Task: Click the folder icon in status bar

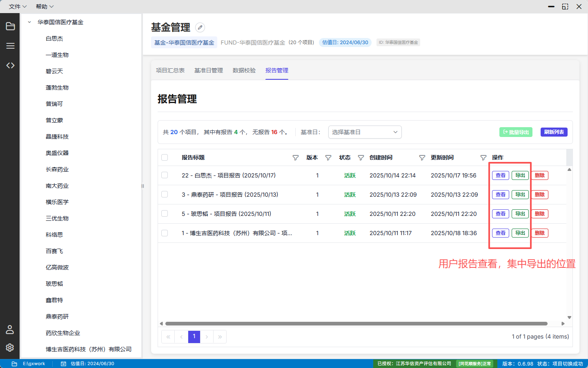Action: (14, 364)
